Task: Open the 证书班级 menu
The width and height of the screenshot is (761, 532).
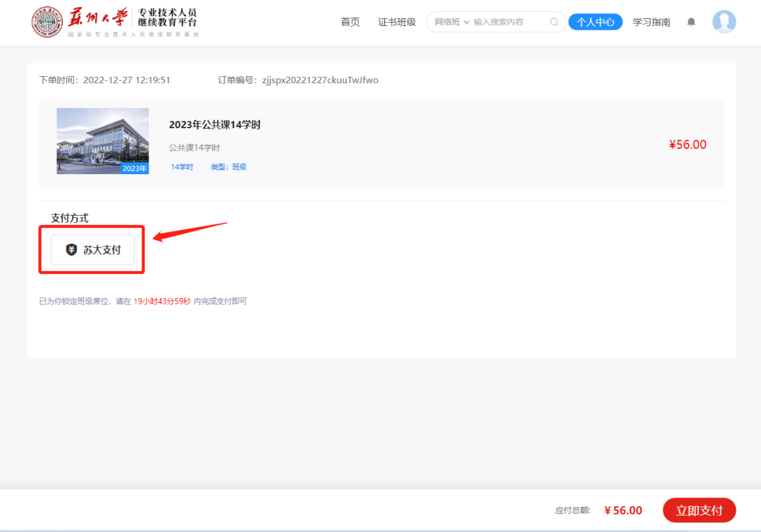Action: [x=397, y=22]
